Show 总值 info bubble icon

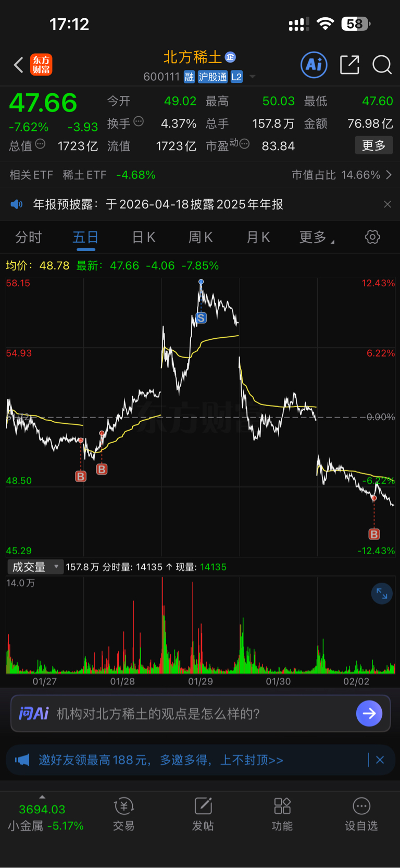coord(40,144)
